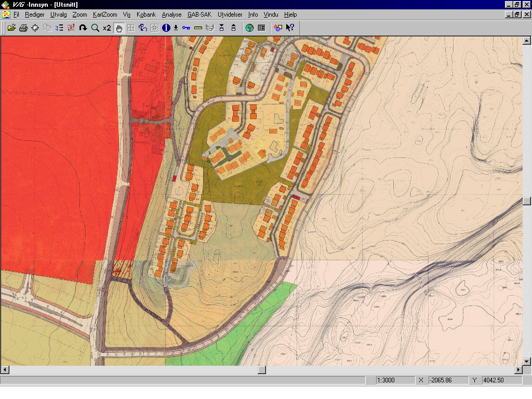
Task: Click the globe map icon
Action: tap(250, 28)
